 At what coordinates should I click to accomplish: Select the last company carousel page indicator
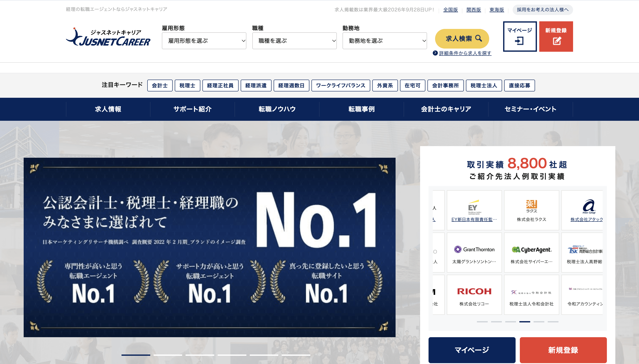pos(553,322)
